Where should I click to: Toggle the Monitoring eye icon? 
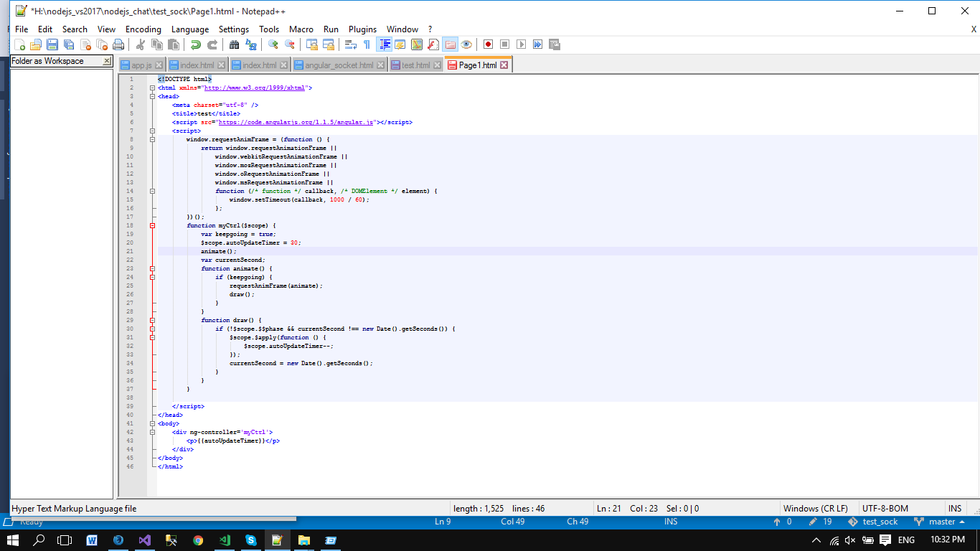[466, 44]
